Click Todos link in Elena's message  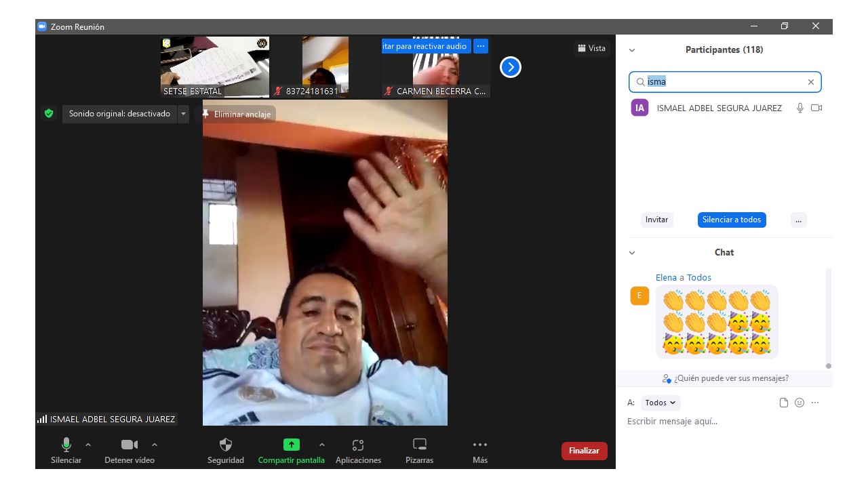pos(699,277)
